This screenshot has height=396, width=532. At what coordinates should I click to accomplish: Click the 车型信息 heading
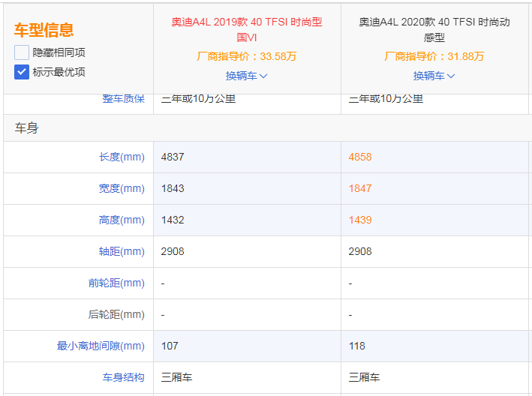click(x=44, y=30)
